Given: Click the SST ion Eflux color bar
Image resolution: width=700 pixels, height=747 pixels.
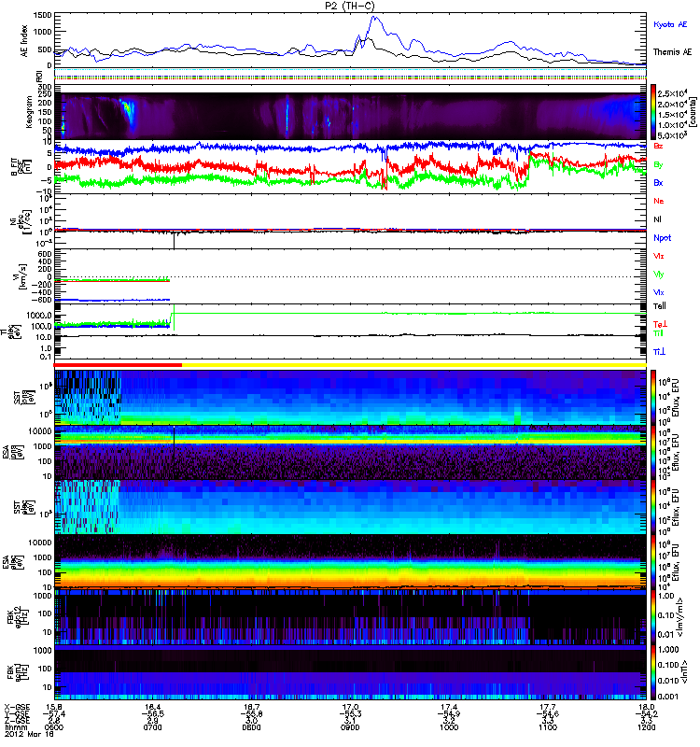Looking at the screenshot, I should (654, 397).
